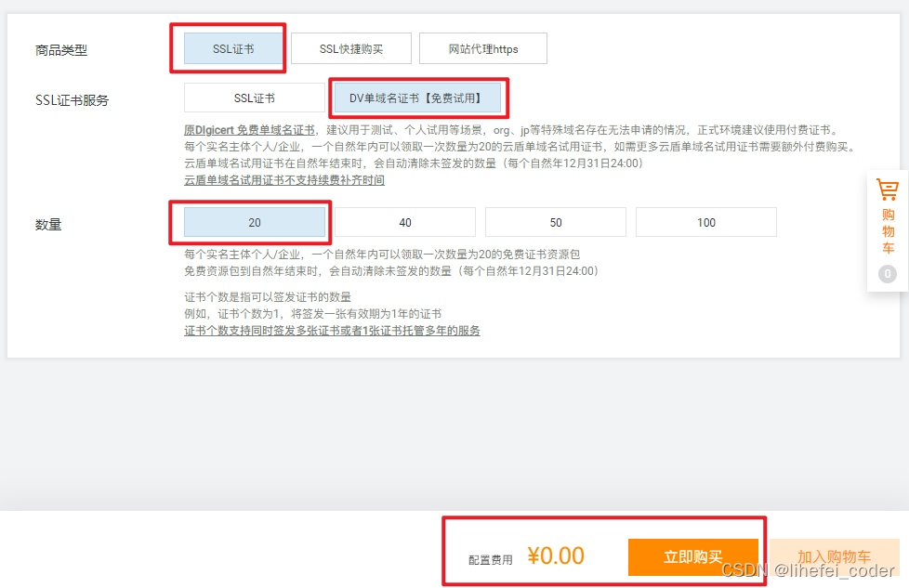Click text 免费资源包到自然年结束时
Screen dimensions: 909x588
point(252,271)
